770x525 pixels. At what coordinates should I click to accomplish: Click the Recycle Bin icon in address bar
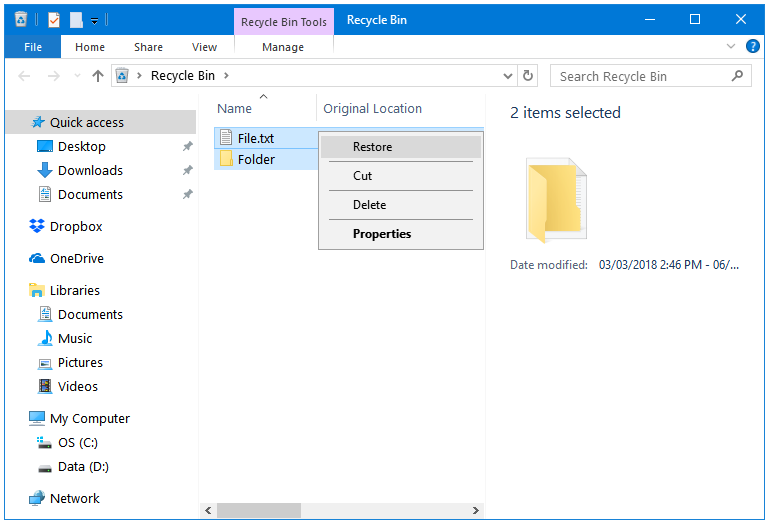[122, 76]
